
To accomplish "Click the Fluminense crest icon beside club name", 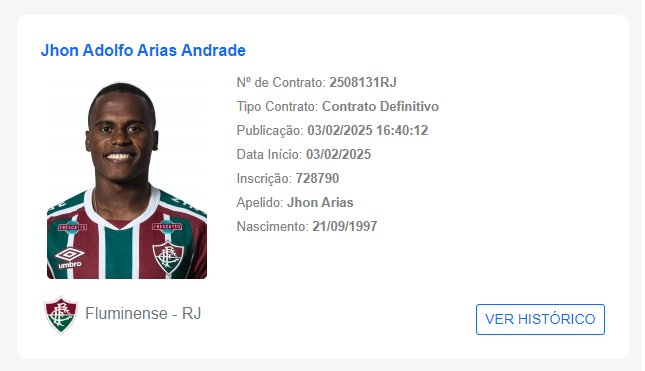I will coord(61,315).
